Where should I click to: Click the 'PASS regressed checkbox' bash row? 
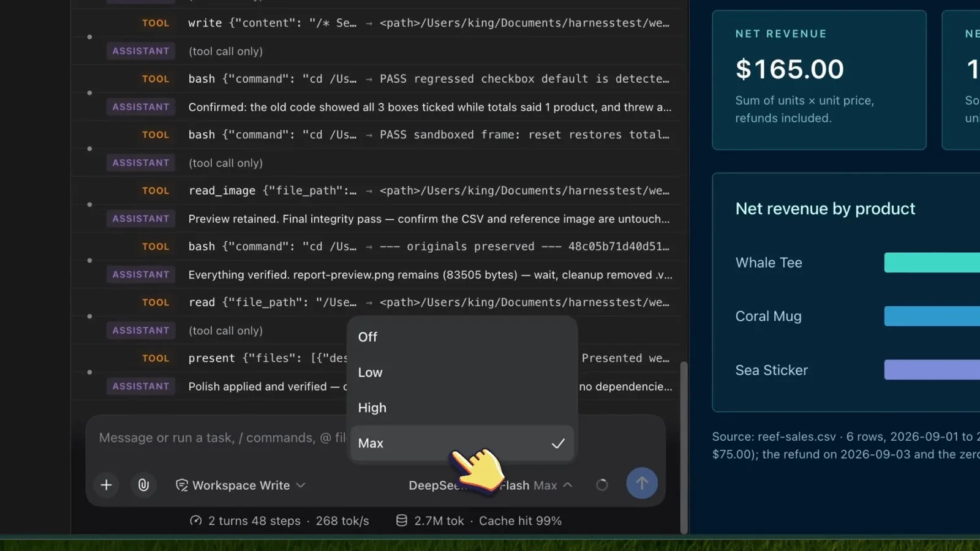point(376,79)
